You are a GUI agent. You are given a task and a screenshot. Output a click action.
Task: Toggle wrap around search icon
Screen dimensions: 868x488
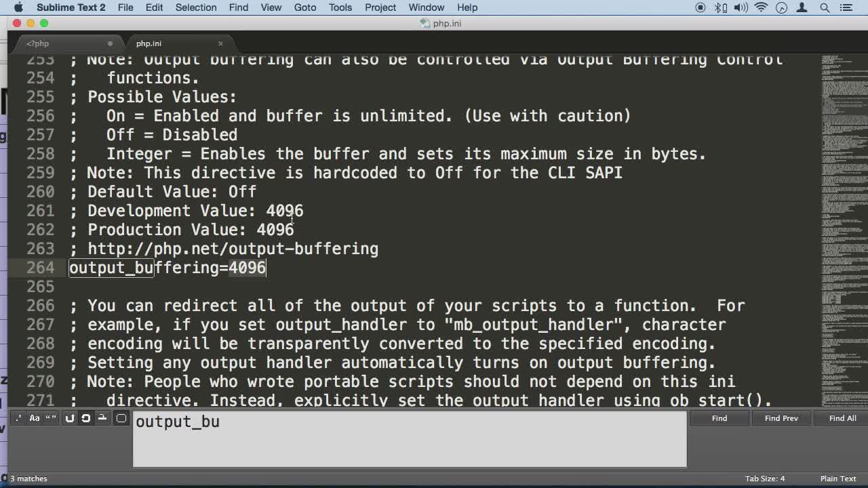(86, 418)
